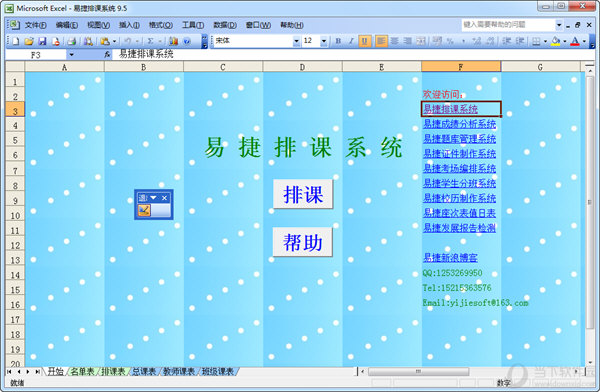Open the 格式(O) menu

coord(161,25)
